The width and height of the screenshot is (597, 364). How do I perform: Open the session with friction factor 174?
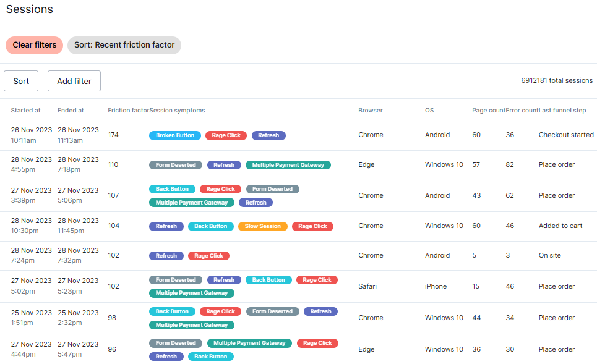click(298, 135)
